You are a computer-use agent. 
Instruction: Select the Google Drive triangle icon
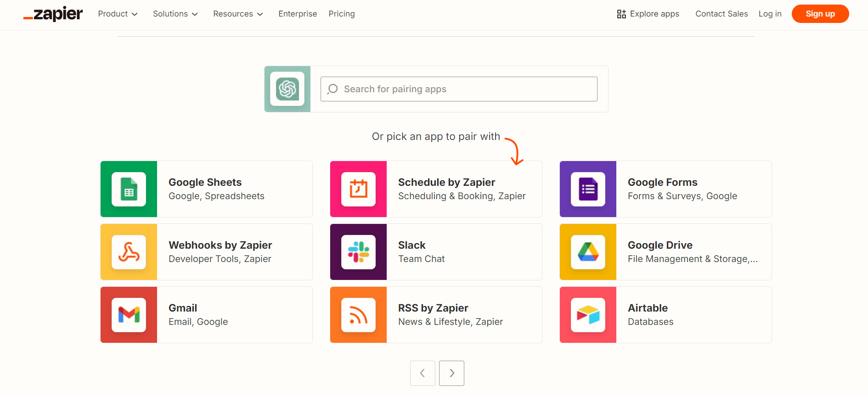point(588,252)
